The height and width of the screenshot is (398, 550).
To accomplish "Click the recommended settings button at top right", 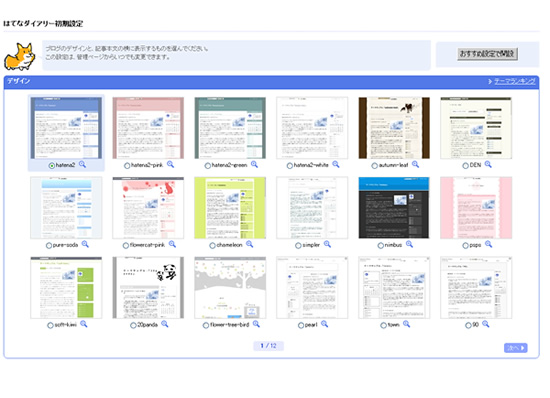I will click(488, 54).
